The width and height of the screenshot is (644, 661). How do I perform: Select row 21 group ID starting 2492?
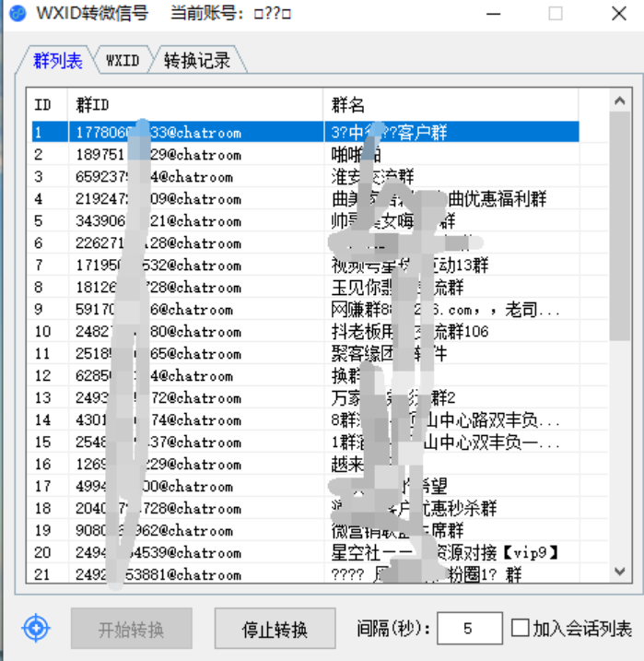tap(305, 574)
